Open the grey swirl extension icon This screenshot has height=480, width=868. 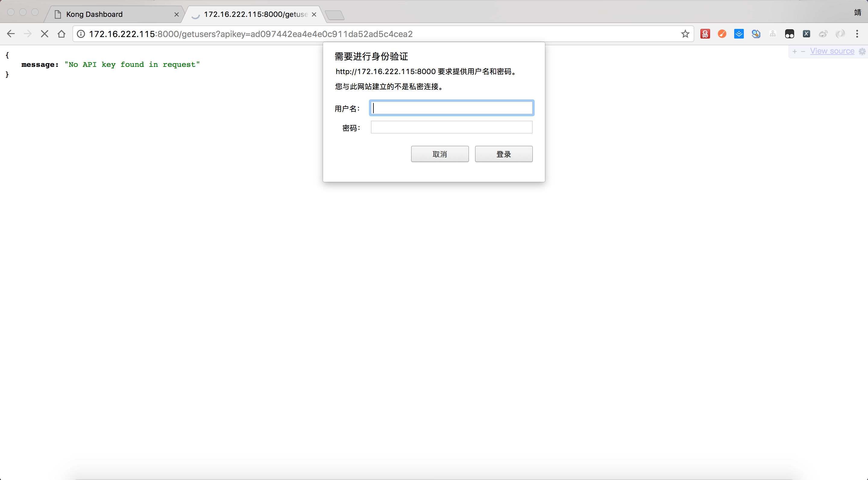point(840,34)
